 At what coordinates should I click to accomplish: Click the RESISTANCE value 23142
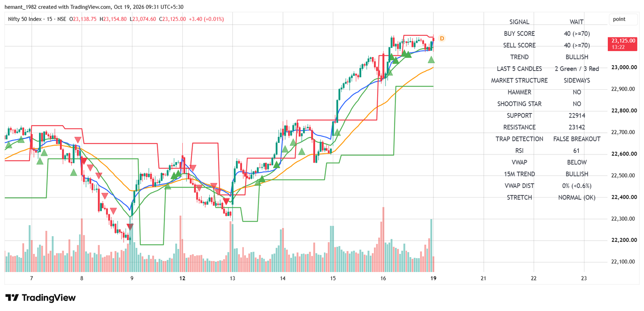pos(576,128)
